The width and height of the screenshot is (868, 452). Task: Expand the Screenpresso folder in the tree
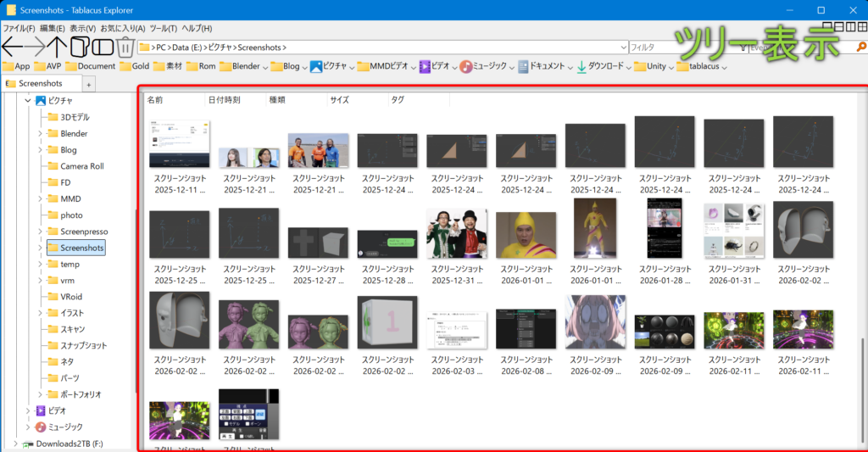point(40,232)
